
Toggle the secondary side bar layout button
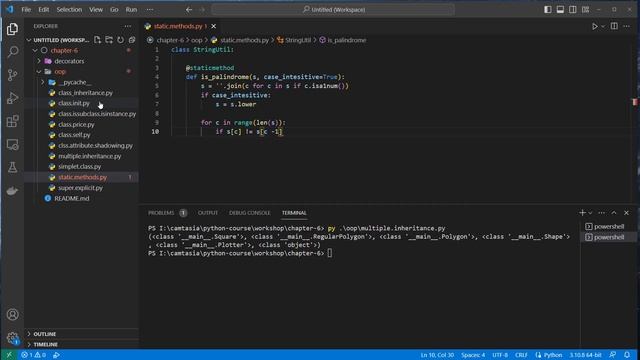[573, 9]
